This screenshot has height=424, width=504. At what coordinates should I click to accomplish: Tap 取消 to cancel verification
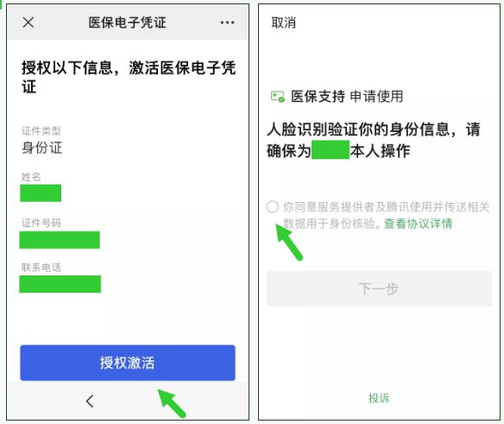[x=283, y=22]
